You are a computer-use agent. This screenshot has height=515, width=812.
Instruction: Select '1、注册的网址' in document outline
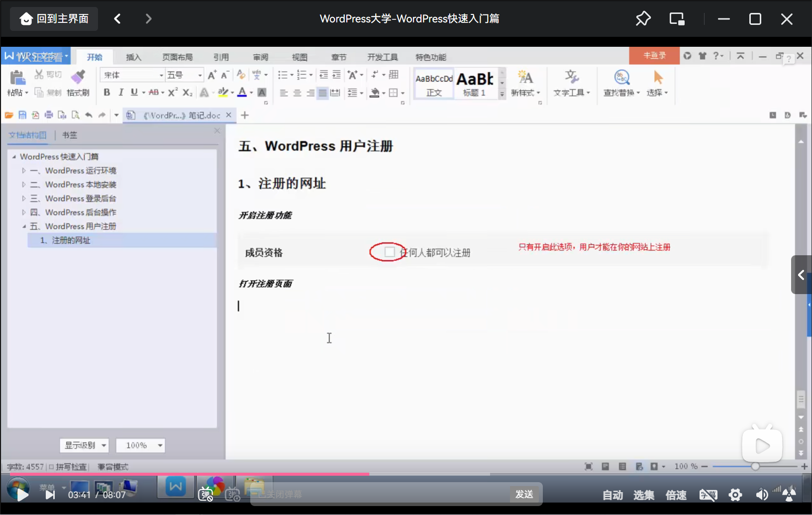click(122, 240)
